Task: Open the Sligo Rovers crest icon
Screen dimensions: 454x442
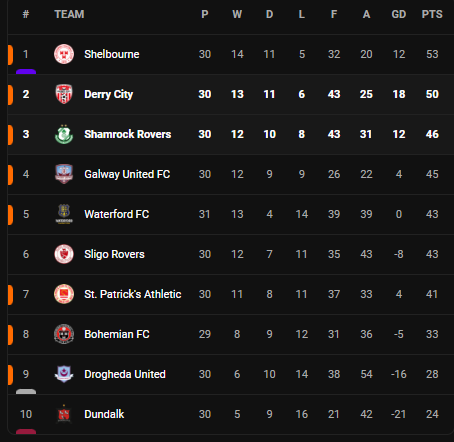Action: point(64,254)
